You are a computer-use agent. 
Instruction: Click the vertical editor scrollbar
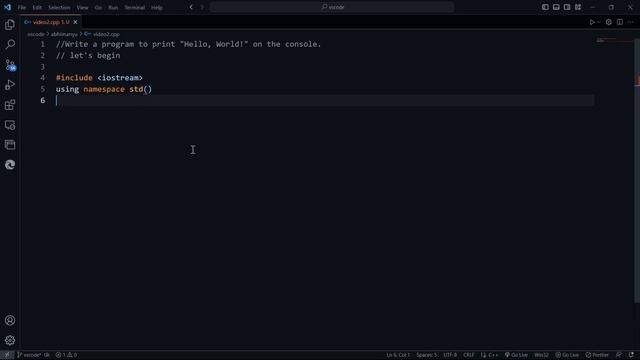[637, 170]
